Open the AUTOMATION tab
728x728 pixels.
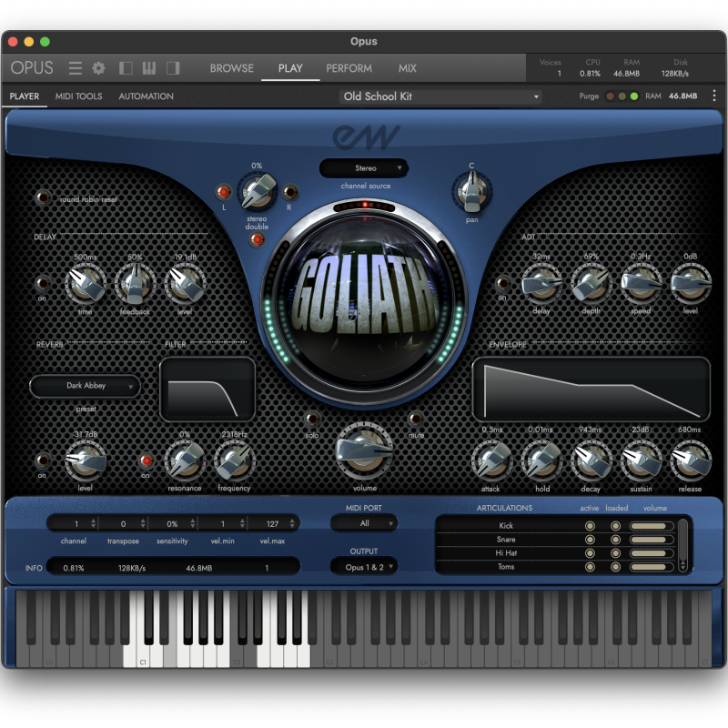tap(146, 96)
